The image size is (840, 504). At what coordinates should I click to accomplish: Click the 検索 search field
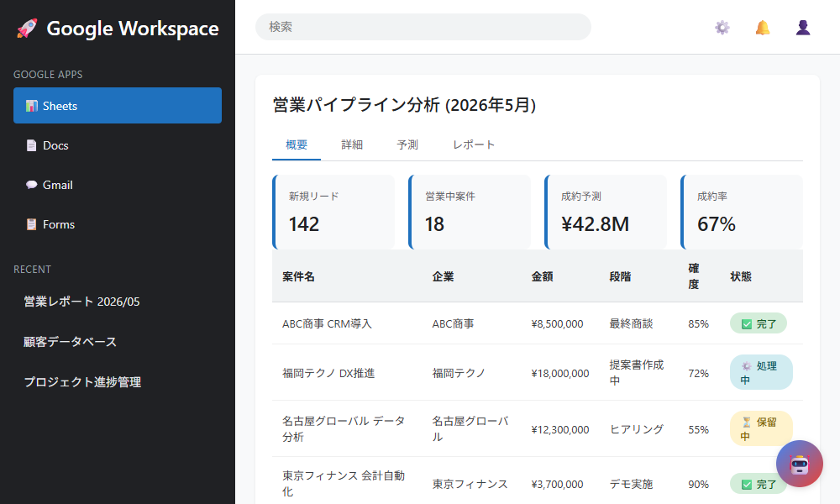click(423, 27)
